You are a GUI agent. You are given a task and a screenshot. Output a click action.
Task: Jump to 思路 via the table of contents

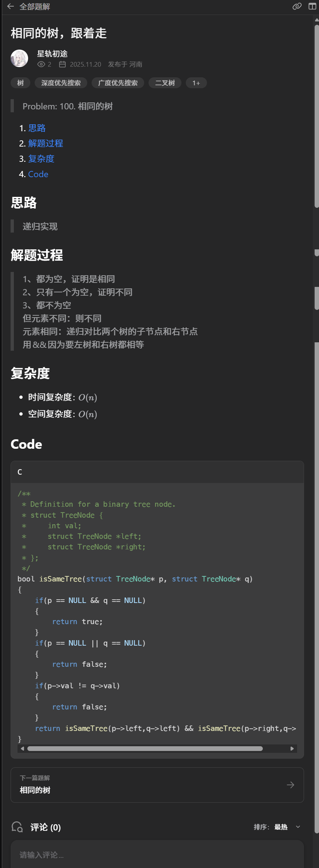pyautogui.click(x=37, y=128)
